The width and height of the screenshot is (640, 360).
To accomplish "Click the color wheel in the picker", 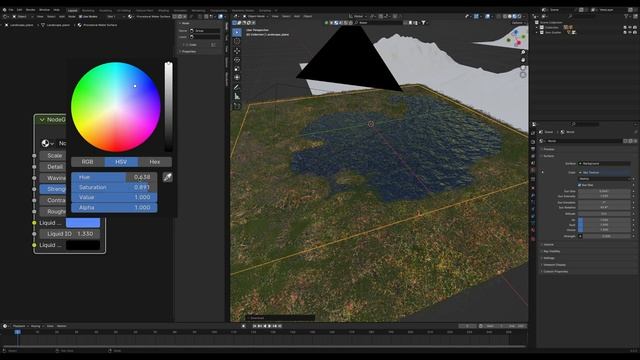I will [116, 107].
